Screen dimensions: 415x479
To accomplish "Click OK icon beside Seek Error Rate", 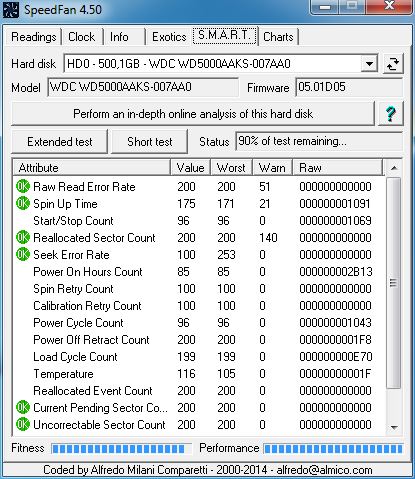I will tap(23, 254).
